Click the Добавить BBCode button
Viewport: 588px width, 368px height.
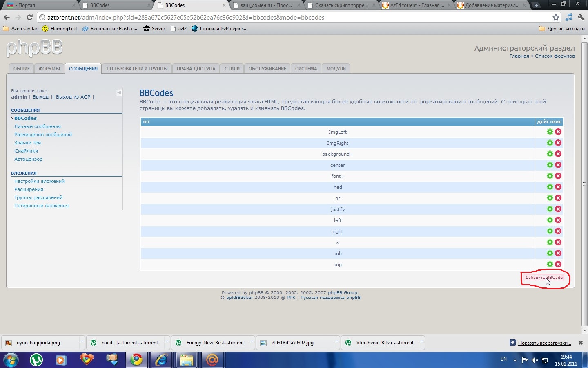544,277
